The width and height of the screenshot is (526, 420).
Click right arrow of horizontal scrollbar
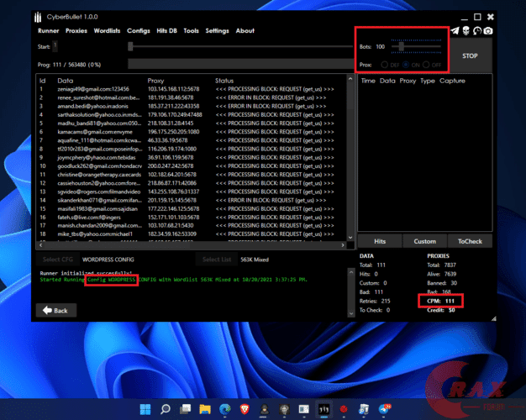(343, 245)
